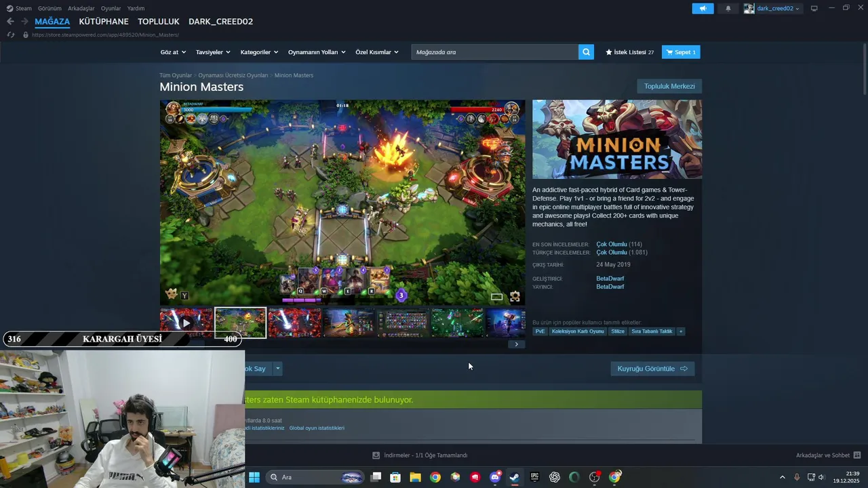This screenshot has height=488, width=868.
Task: Open the notifications bell
Action: pos(728,8)
